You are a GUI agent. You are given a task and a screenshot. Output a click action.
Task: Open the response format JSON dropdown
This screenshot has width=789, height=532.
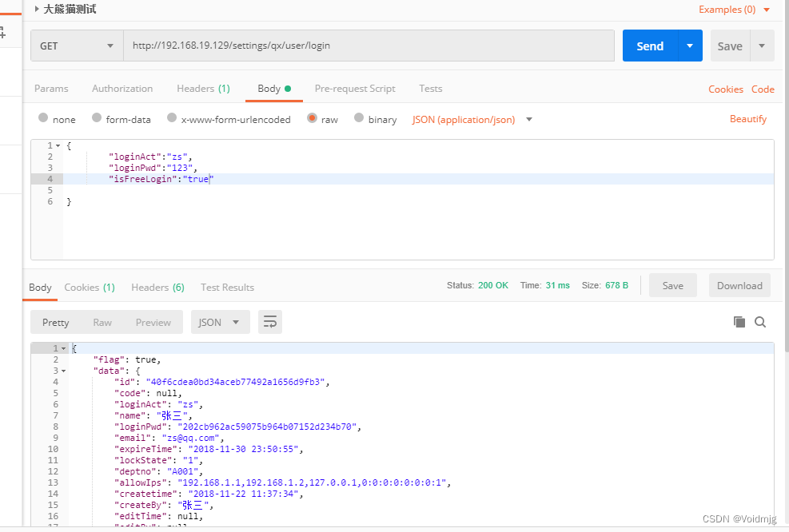pos(221,322)
